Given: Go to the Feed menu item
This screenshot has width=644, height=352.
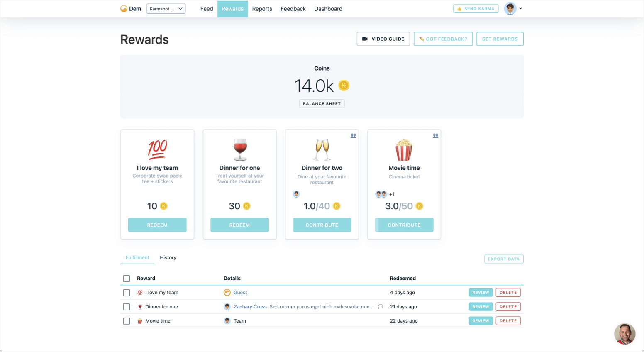Looking at the screenshot, I should 207,9.
